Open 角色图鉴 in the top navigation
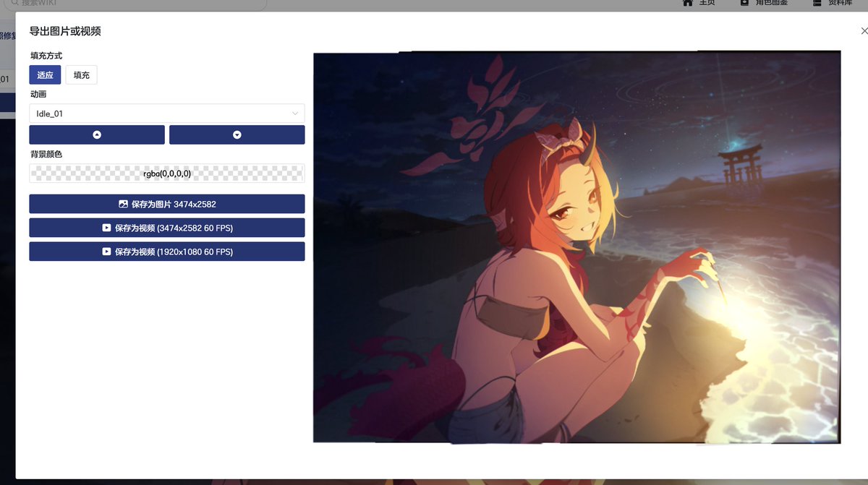The width and height of the screenshot is (868, 485). pos(765,3)
